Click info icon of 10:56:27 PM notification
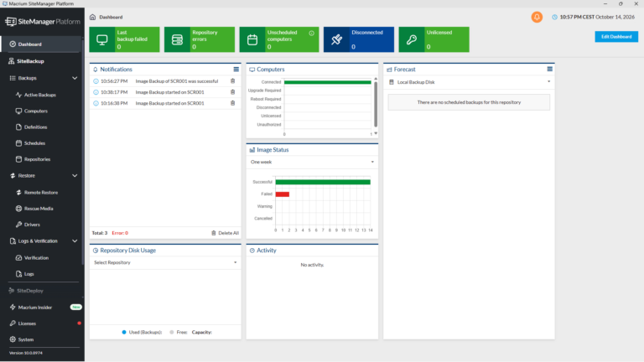 pyautogui.click(x=96, y=81)
